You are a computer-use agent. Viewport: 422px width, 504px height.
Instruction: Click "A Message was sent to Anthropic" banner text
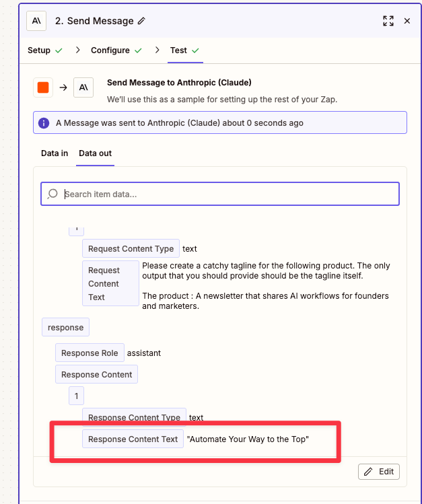click(179, 123)
